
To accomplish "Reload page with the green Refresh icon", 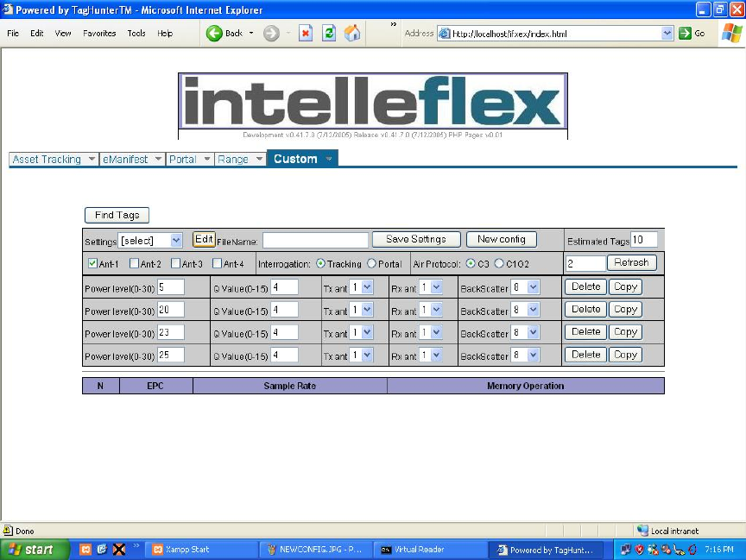I will (329, 34).
